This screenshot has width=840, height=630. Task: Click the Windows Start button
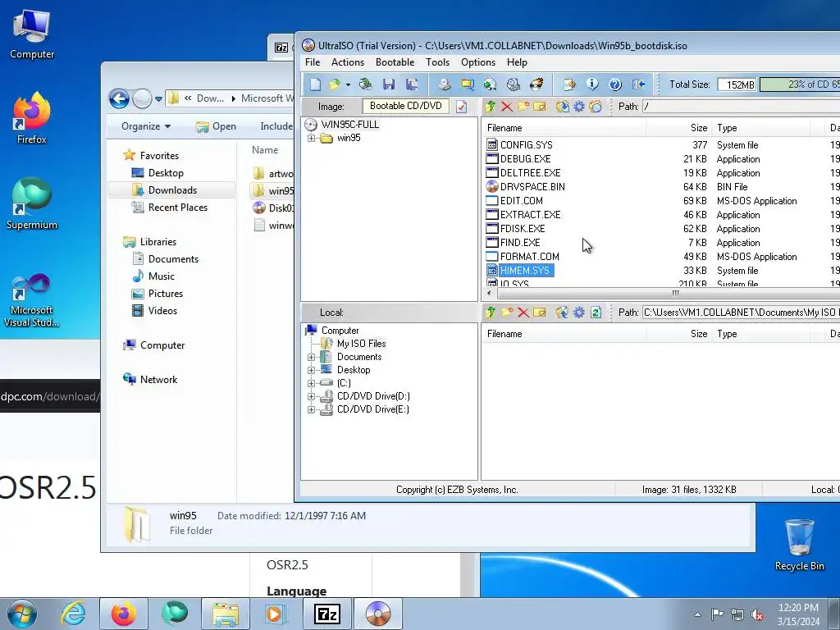(x=21, y=614)
